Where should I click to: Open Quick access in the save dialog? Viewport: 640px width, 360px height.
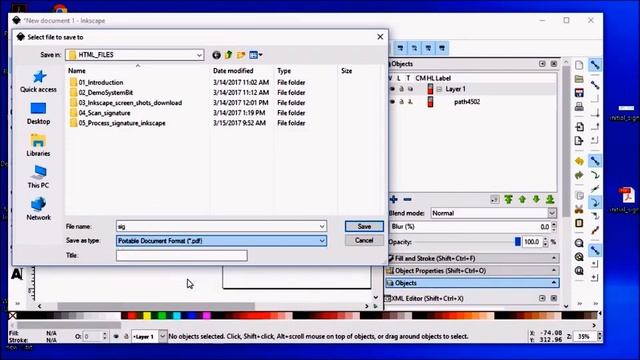pyautogui.click(x=38, y=81)
